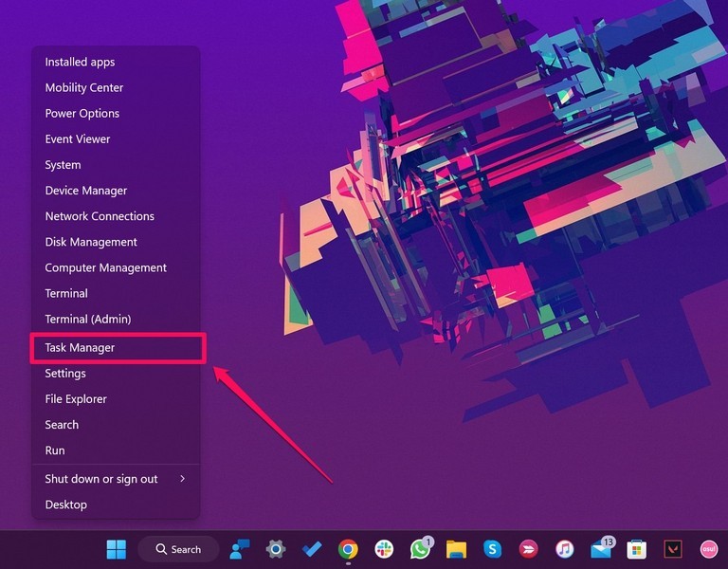Open the Mail app with 13 badge
This screenshot has width=728, height=569.
click(x=601, y=549)
